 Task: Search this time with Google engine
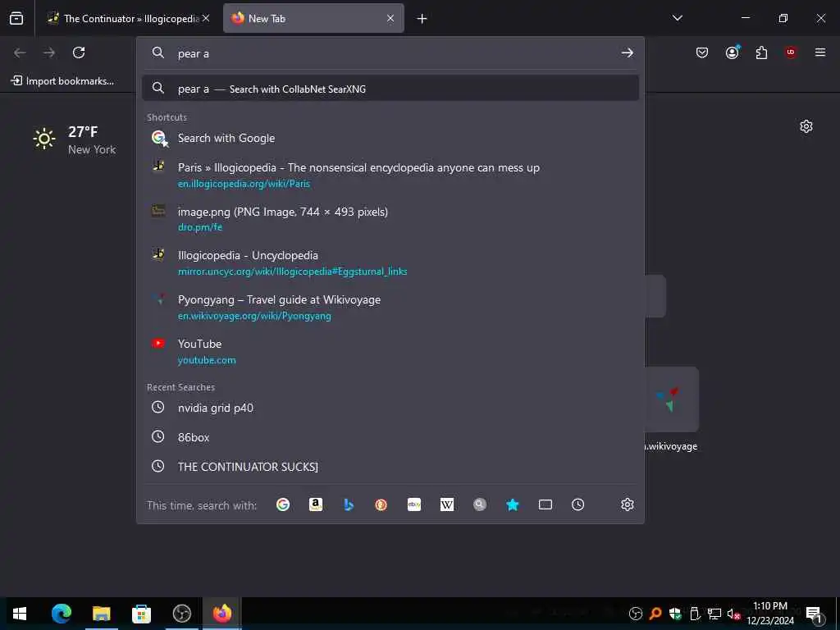click(x=283, y=504)
